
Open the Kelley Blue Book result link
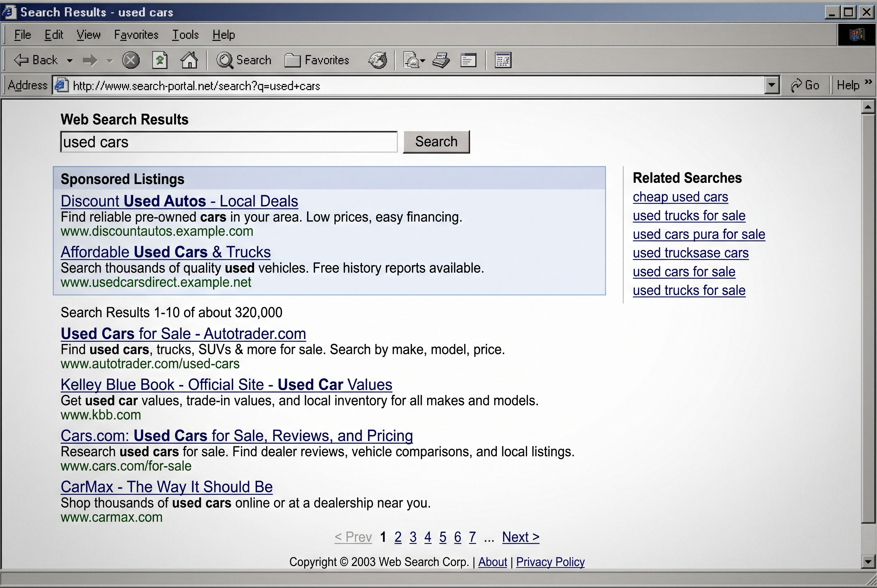coord(226,384)
